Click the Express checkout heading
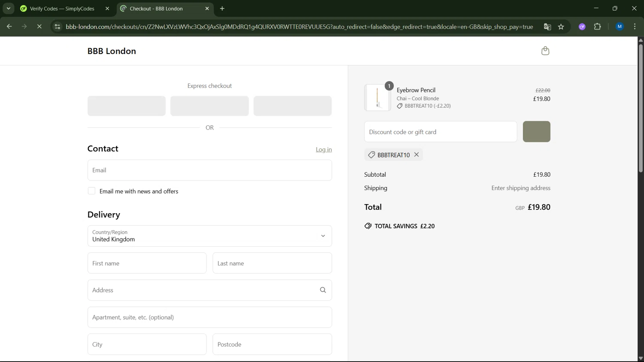Screen dimensions: 644x362 tap(210, 86)
